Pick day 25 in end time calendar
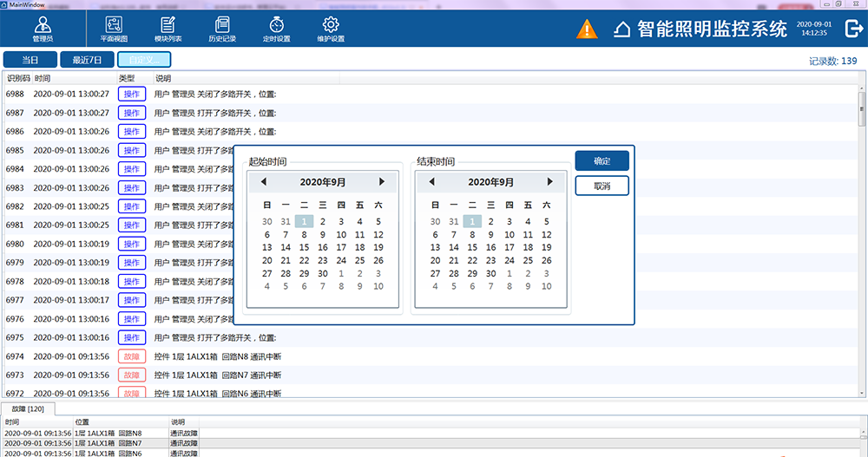 click(528, 260)
